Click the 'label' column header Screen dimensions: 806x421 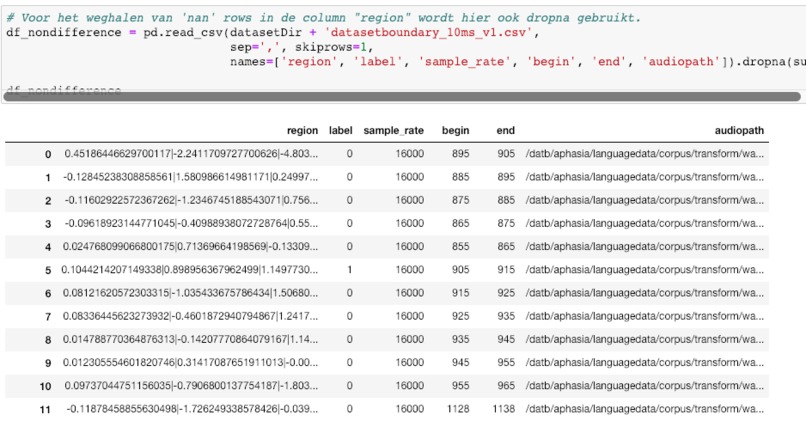coord(340,131)
